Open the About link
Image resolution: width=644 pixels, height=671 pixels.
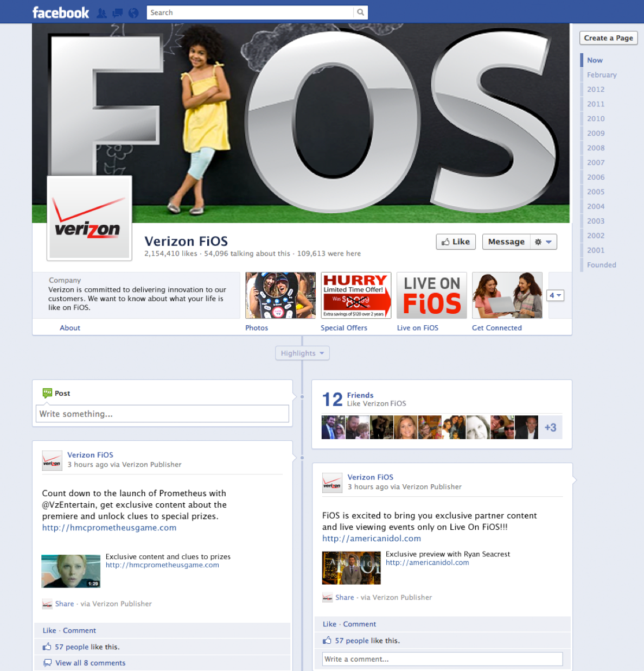[70, 328]
